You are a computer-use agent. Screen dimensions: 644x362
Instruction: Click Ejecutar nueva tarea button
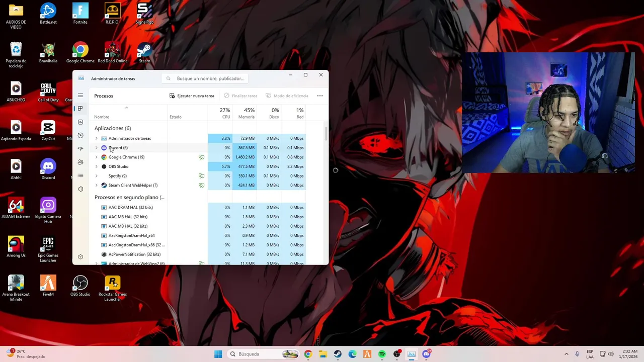pyautogui.click(x=192, y=96)
